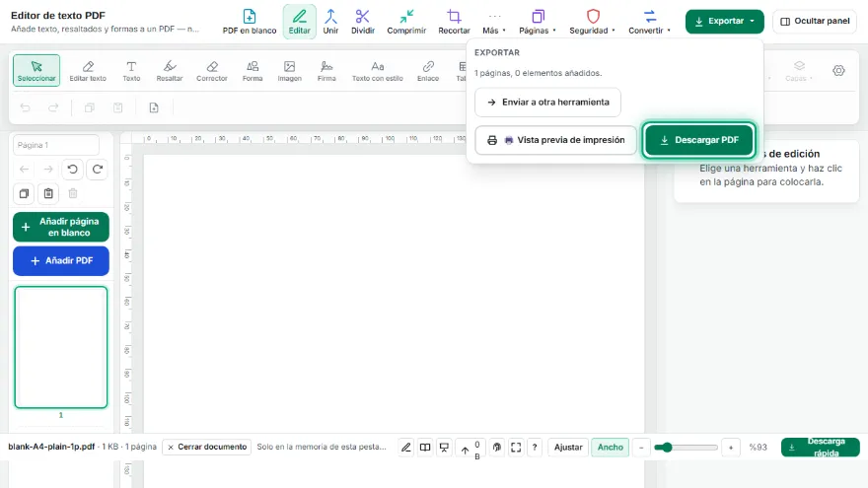Screen dimensions: 868x488
Task: Expand the Convertir dropdown
Action: click(x=649, y=22)
